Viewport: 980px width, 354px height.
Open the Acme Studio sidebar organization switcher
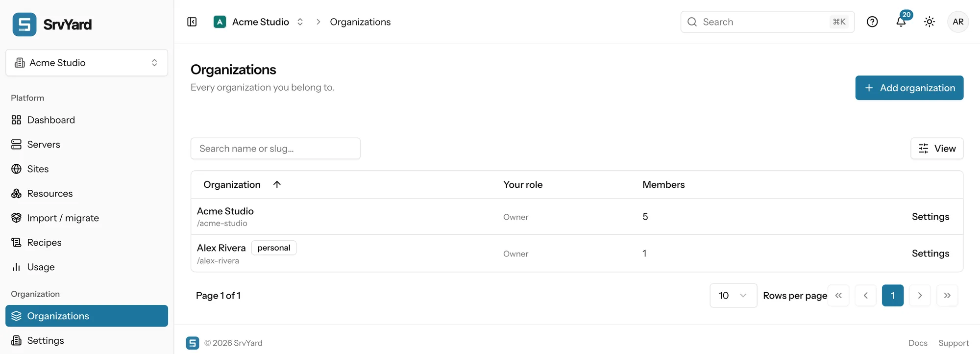click(x=87, y=62)
